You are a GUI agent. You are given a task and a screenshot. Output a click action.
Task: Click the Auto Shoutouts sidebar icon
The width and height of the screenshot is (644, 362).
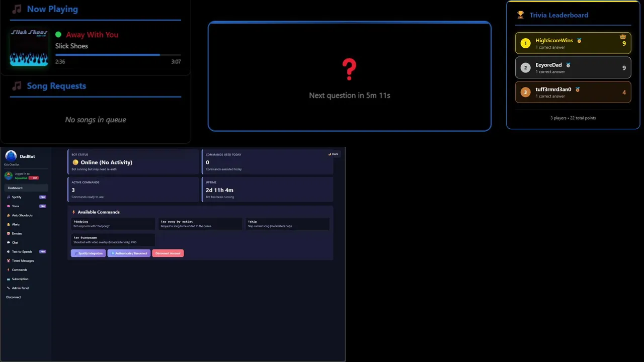8,215
